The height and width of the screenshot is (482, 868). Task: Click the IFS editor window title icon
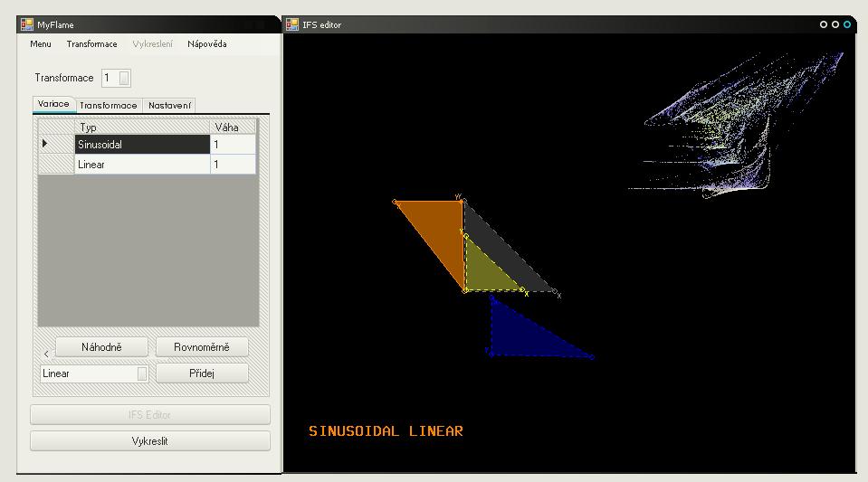292,24
